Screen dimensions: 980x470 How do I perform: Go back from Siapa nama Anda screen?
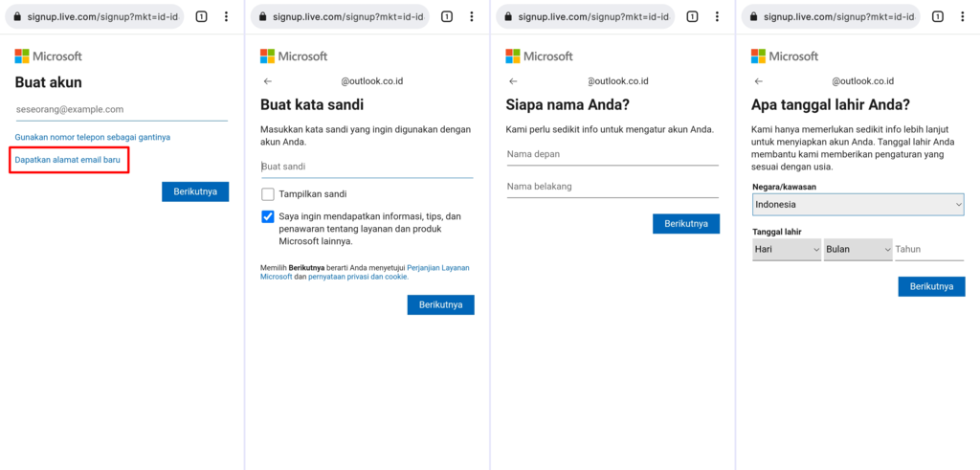coord(513,82)
